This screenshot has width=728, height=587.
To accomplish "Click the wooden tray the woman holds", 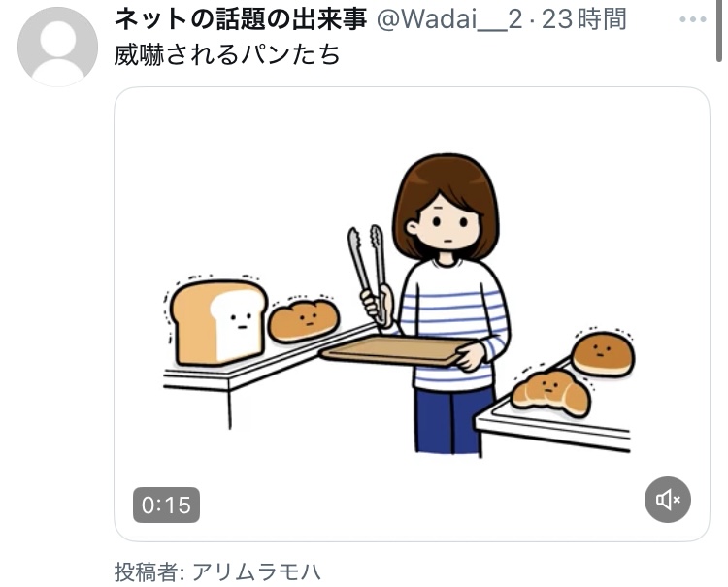I will pyautogui.click(x=396, y=350).
